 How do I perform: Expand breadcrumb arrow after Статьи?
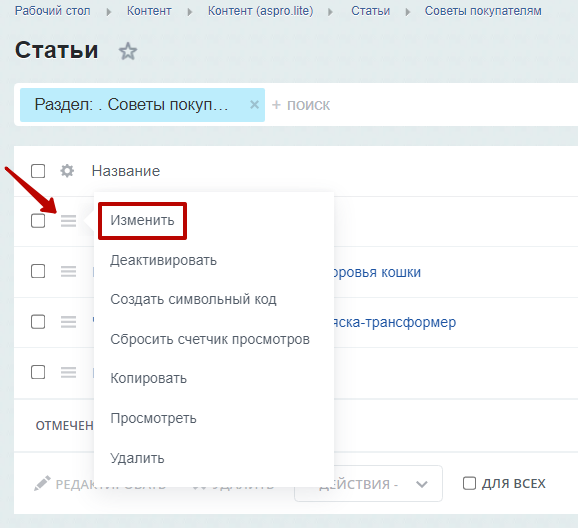pyautogui.click(x=408, y=12)
